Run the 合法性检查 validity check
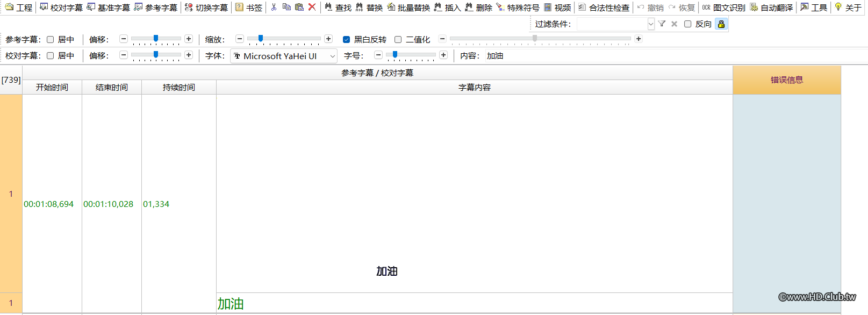The image size is (868, 315). (x=604, y=8)
